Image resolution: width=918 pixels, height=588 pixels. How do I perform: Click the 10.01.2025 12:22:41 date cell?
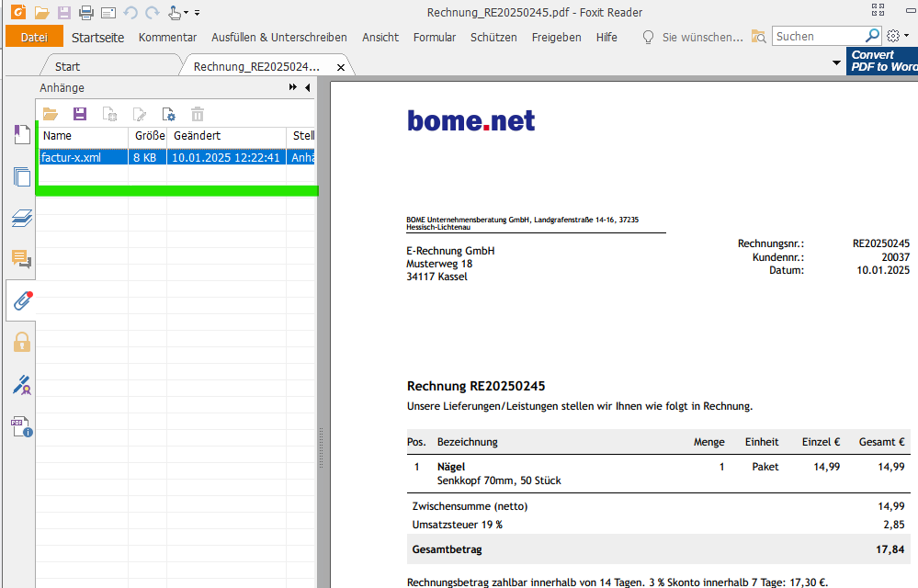226,157
